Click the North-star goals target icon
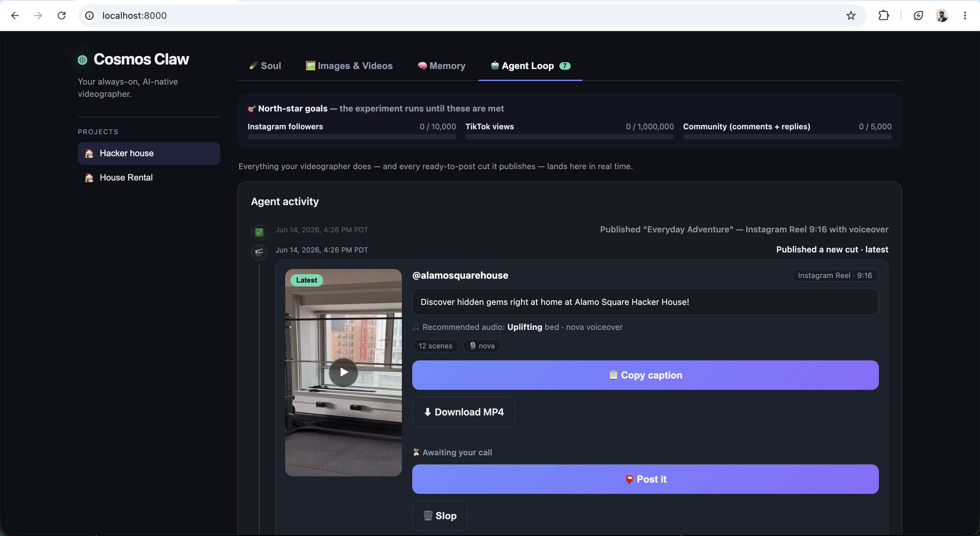980x536 pixels. (251, 109)
